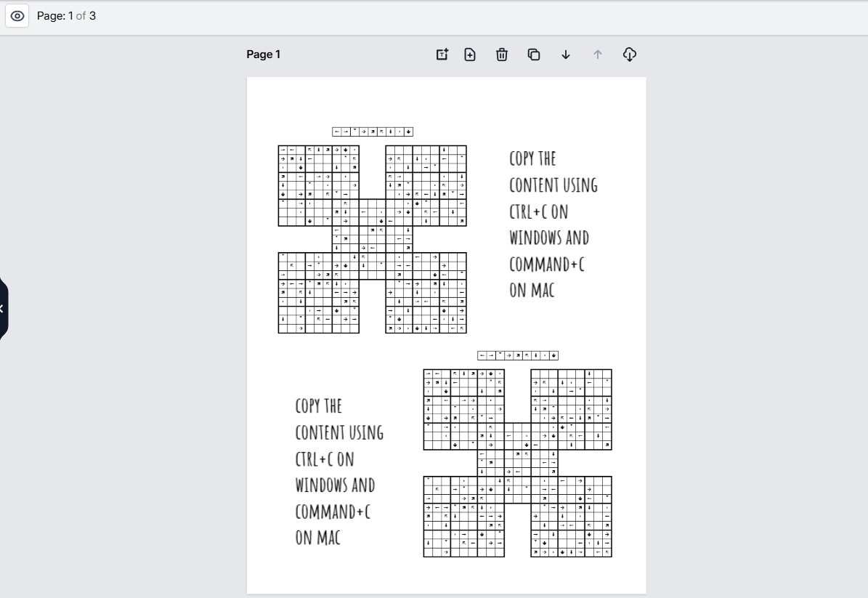Screen dimensions: 868x598
Task: Click the 'Page 1' heading label
Action: point(263,54)
